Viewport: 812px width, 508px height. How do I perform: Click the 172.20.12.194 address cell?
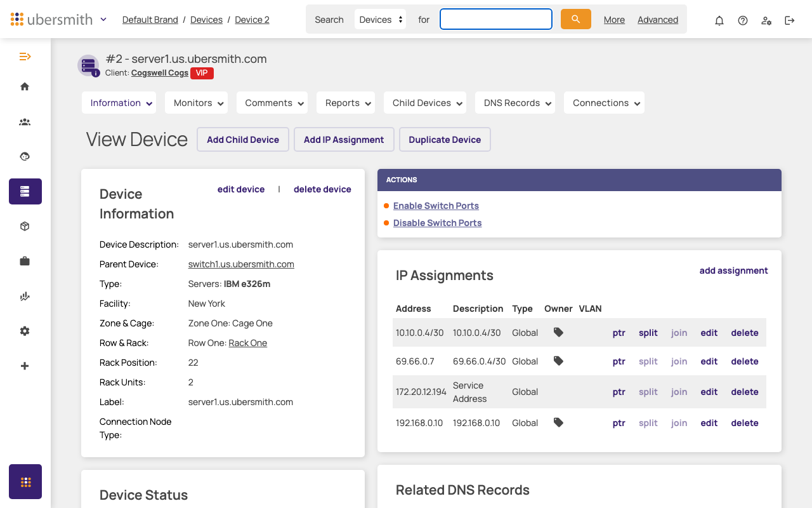point(421,392)
